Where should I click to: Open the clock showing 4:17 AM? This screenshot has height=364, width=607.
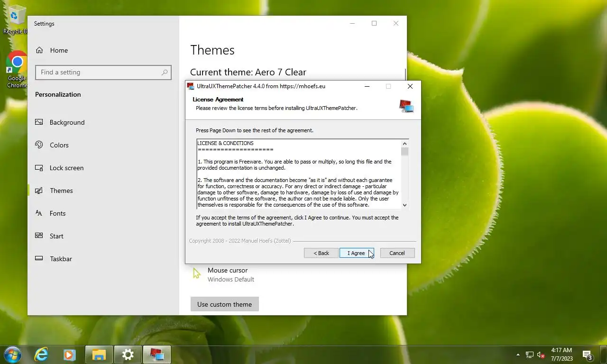[561, 355]
